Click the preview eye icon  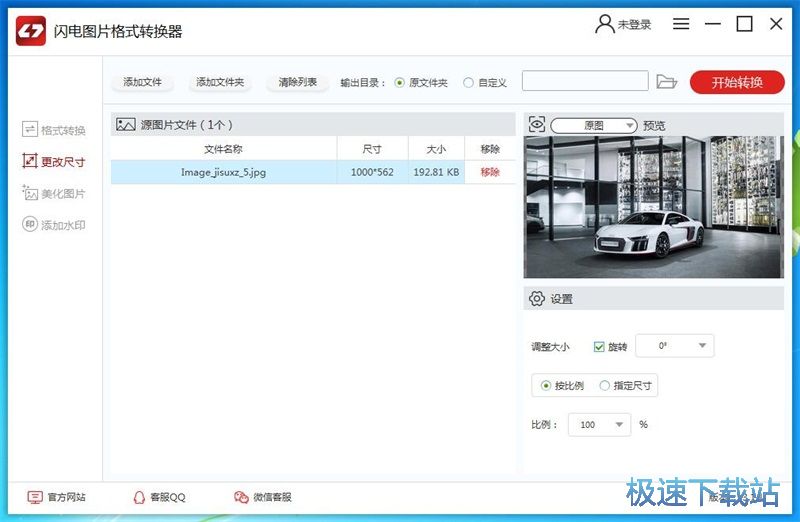pos(537,124)
